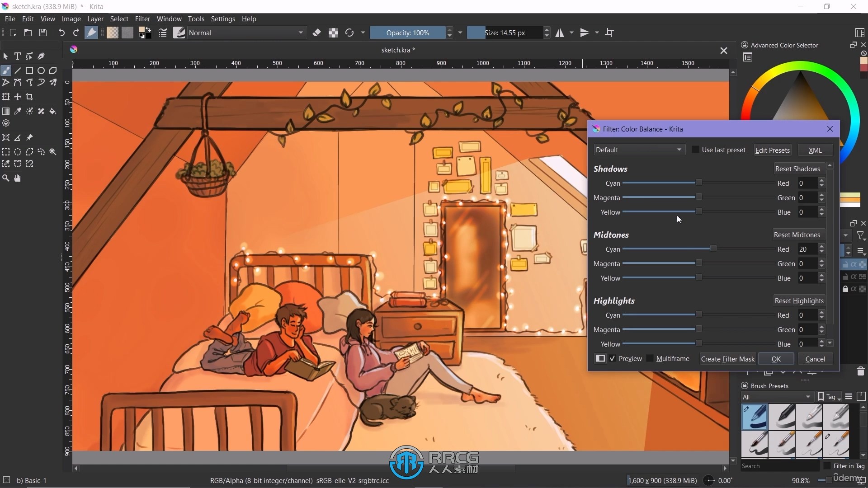This screenshot has height=488, width=868.
Task: Toggle the Filter in Tag checkbox
Action: click(x=827, y=466)
